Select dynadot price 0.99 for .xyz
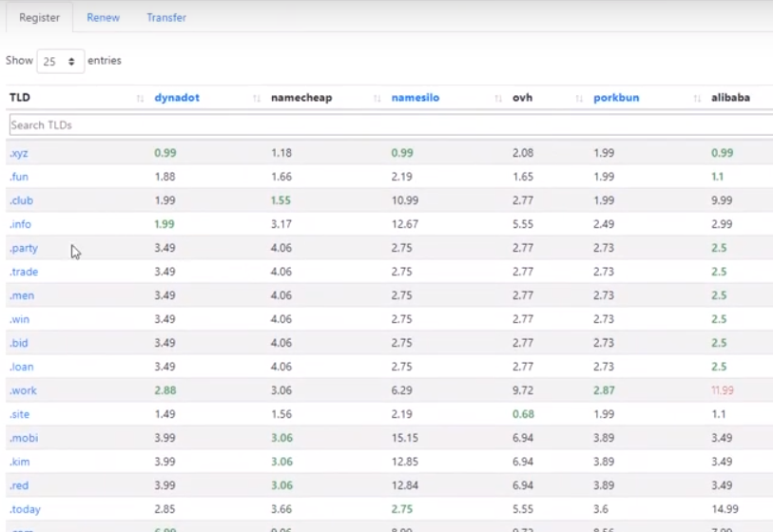The height and width of the screenshot is (532, 773). pos(165,153)
